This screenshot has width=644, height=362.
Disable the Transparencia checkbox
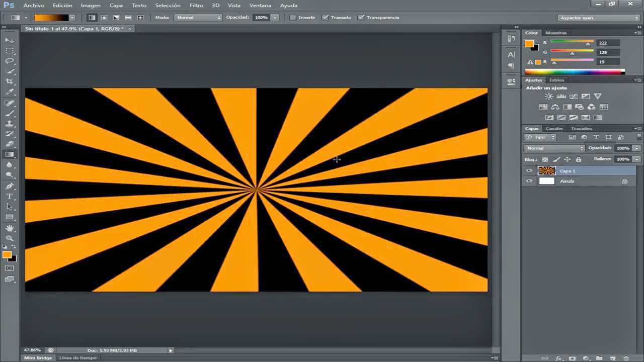click(361, 18)
